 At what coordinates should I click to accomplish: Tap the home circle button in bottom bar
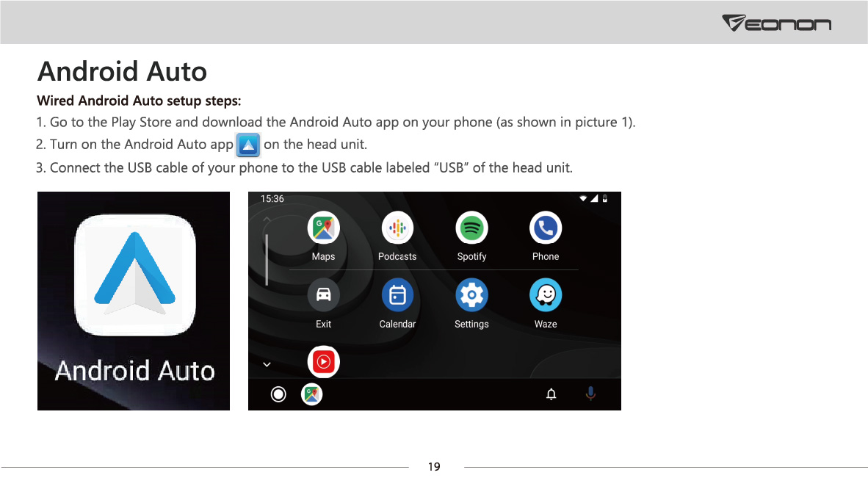(278, 394)
